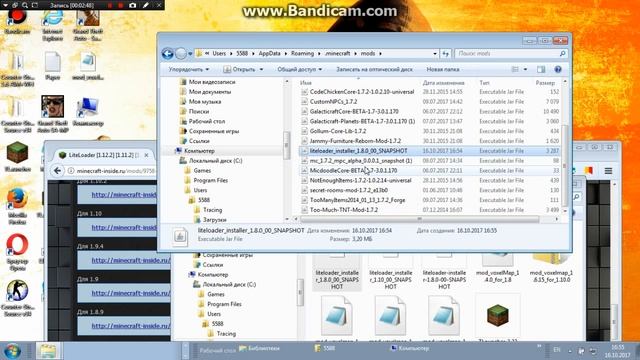Click the Explorer address bar refresh button
Screen dimensions: 640x360
(446, 53)
